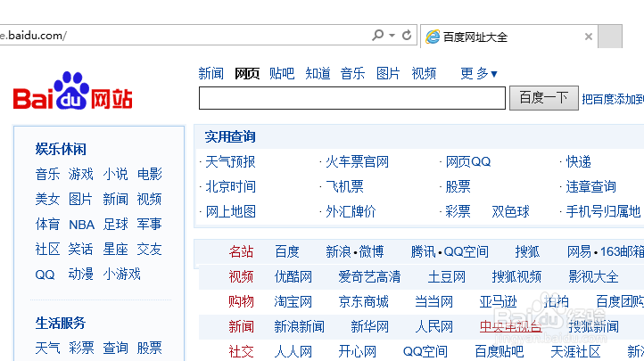The height and width of the screenshot is (361, 644).
Task: Open a new blank tab button
Action: point(610,37)
